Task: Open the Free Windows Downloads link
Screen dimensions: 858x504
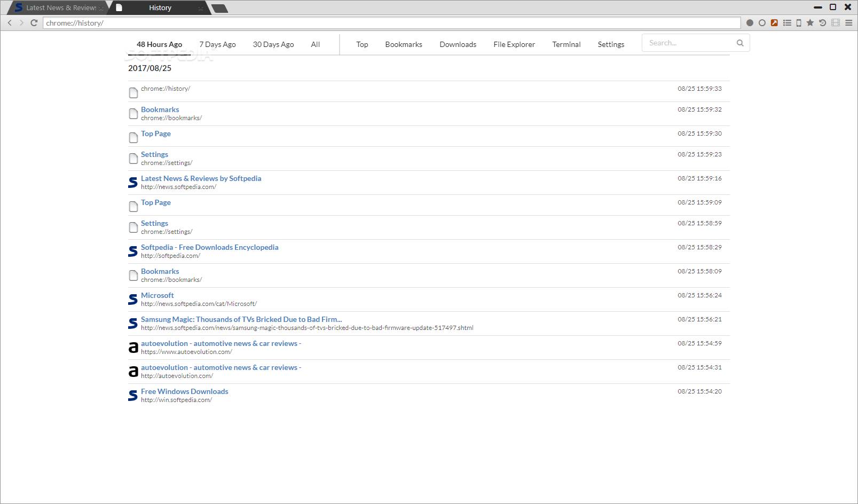Action: click(184, 391)
